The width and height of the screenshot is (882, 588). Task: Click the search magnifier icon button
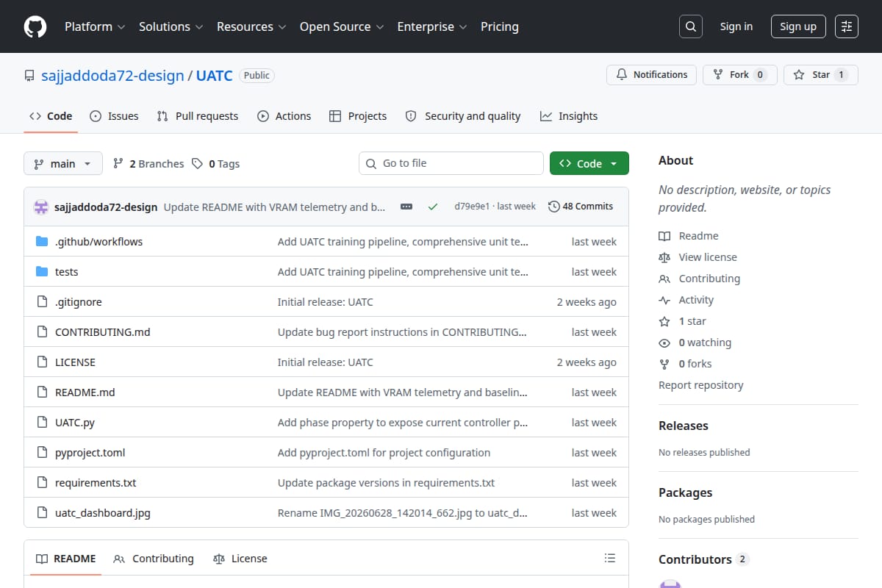[691, 26]
